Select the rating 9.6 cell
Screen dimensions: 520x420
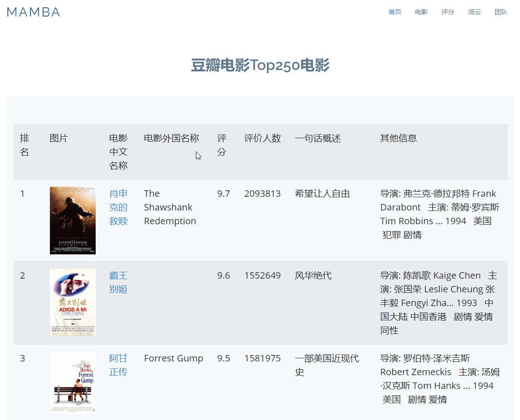coord(223,275)
